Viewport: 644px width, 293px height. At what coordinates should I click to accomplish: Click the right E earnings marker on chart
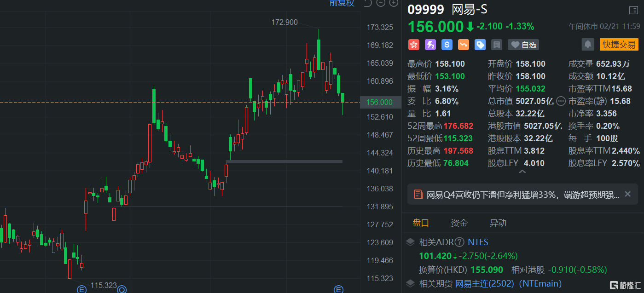coord(338,289)
